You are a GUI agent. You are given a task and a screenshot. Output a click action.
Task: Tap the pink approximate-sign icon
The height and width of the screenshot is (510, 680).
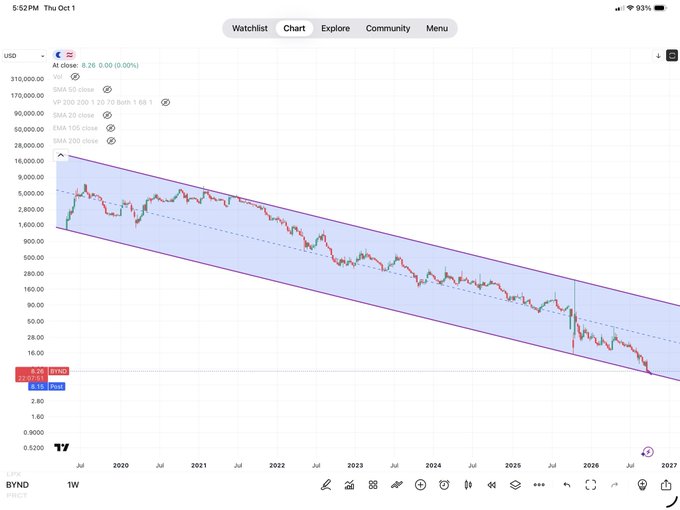(x=70, y=55)
